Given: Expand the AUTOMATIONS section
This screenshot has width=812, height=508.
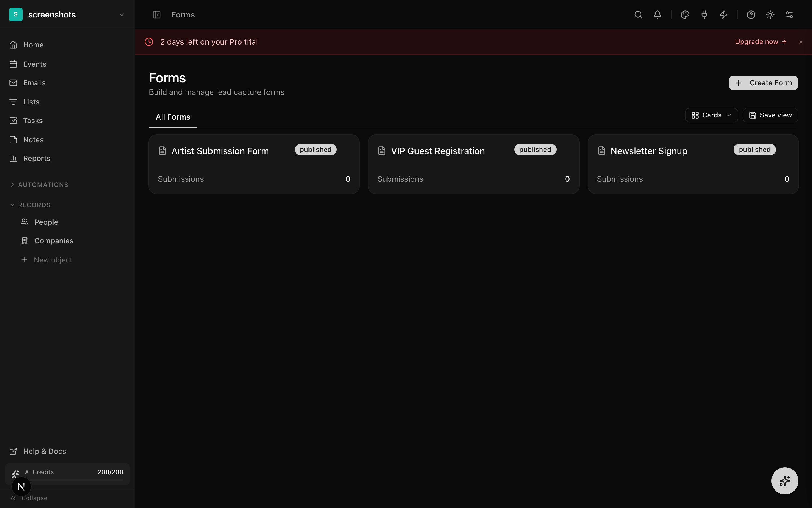Looking at the screenshot, I should [x=39, y=185].
